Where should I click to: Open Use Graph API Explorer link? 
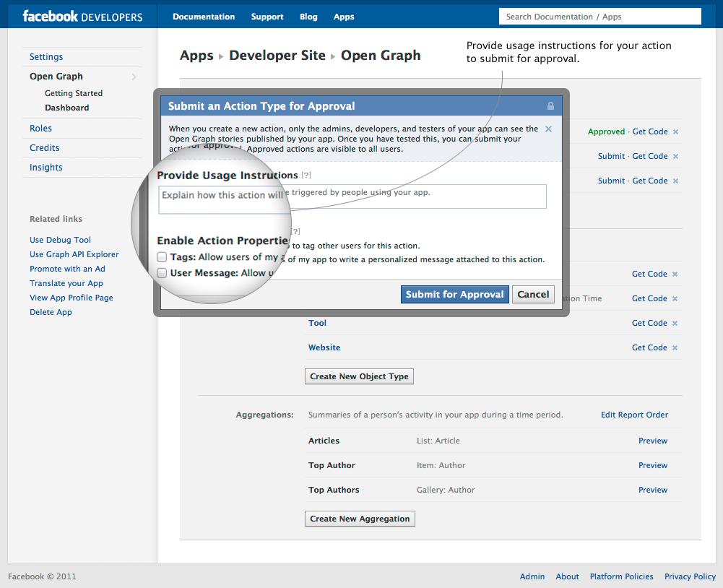[x=74, y=254]
